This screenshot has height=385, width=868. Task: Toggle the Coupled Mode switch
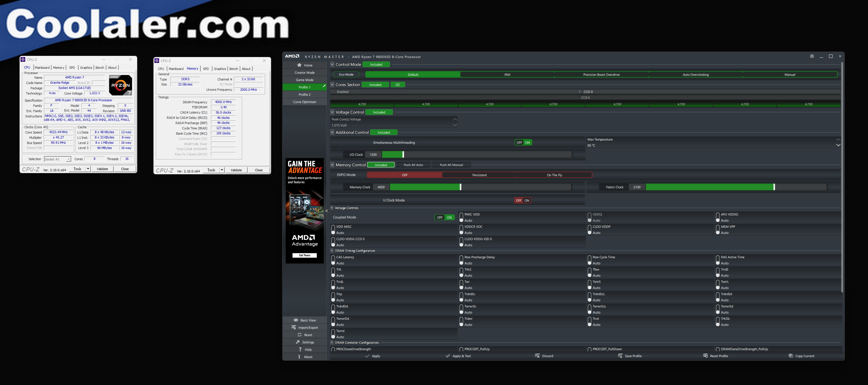[x=444, y=217]
